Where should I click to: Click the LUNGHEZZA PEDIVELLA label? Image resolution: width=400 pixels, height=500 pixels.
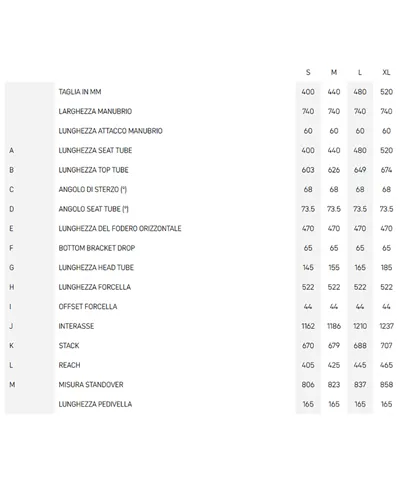(95, 404)
